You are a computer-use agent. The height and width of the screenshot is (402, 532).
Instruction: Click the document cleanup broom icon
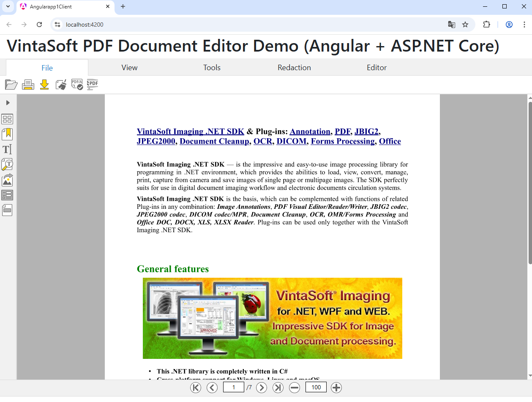(x=61, y=85)
